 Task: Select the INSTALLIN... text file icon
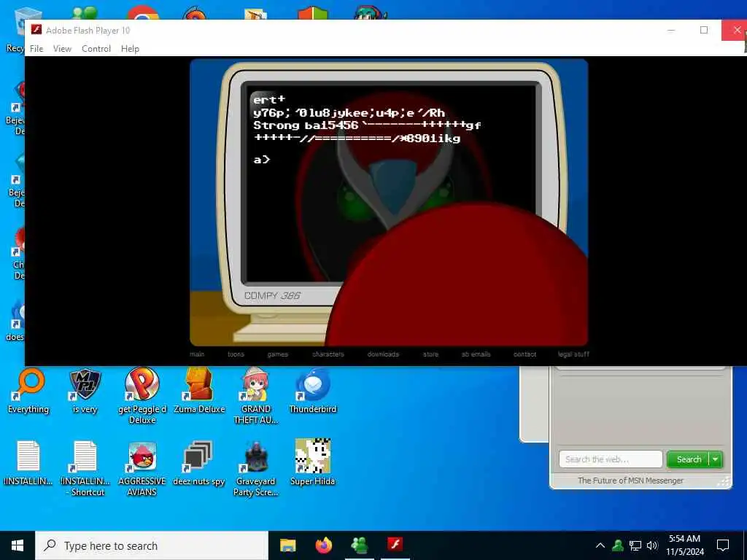point(28,463)
